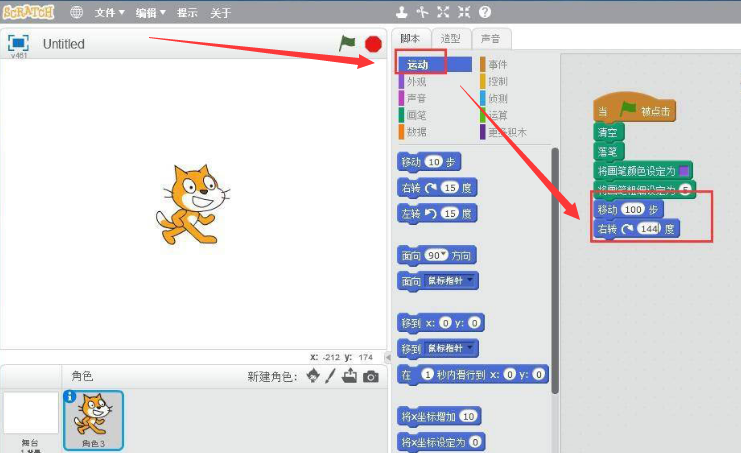Click seconds field in 秒内滑行到 block
741x453 pixels.
[x=427, y=375]
